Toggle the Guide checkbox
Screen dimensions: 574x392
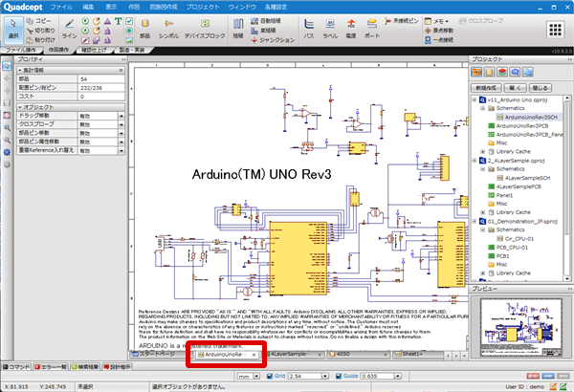click(x=339, y=376)
